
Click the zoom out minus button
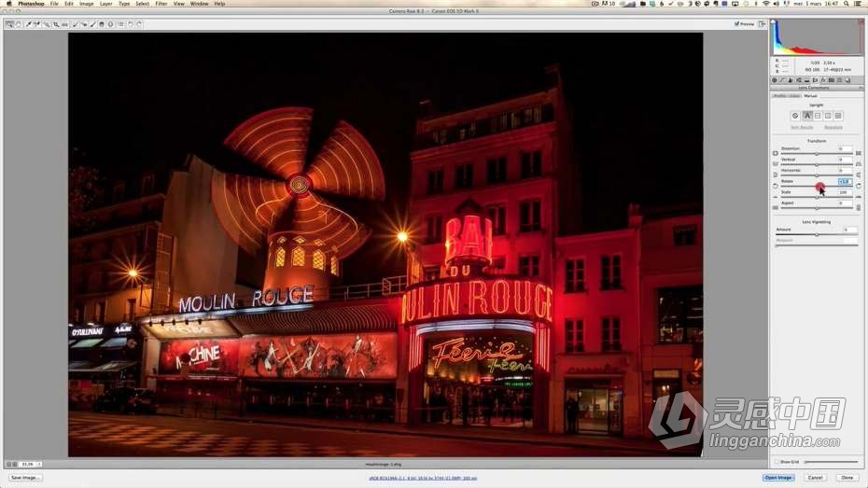tap(8, 464)
